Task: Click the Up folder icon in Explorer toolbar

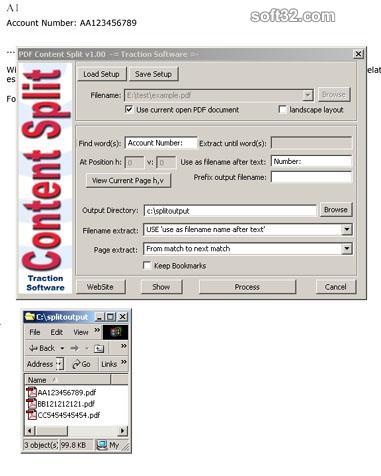Action: (x=99, y=349)
